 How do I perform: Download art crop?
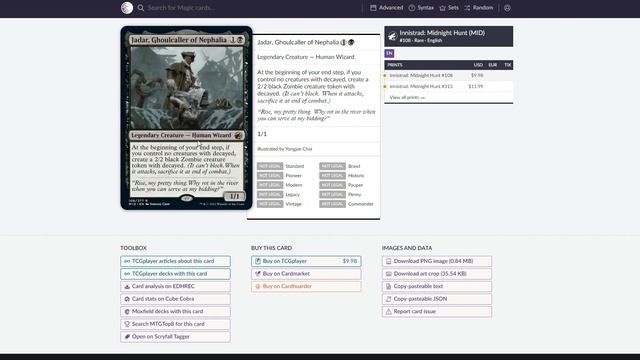tap(437, 274)
